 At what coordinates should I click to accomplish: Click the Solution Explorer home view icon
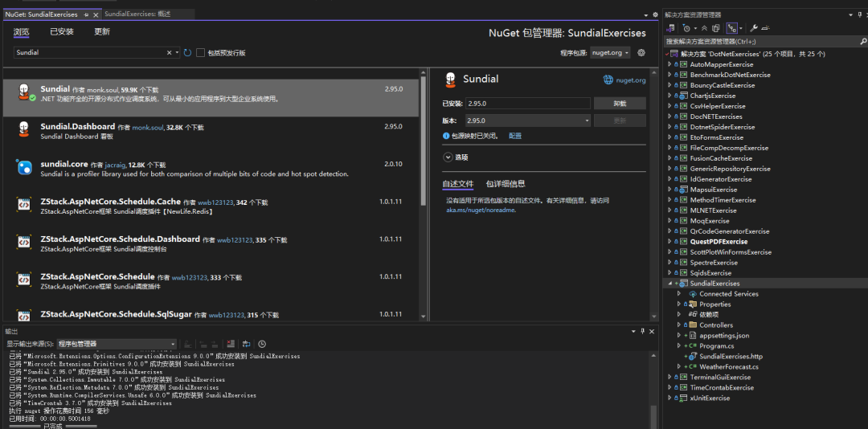pyautogui.click(x=670, y=28)
